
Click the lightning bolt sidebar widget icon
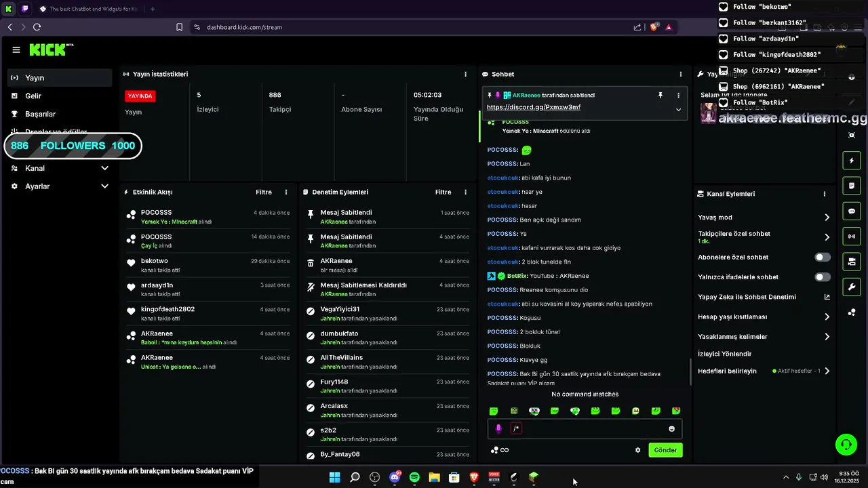(852, 161)
